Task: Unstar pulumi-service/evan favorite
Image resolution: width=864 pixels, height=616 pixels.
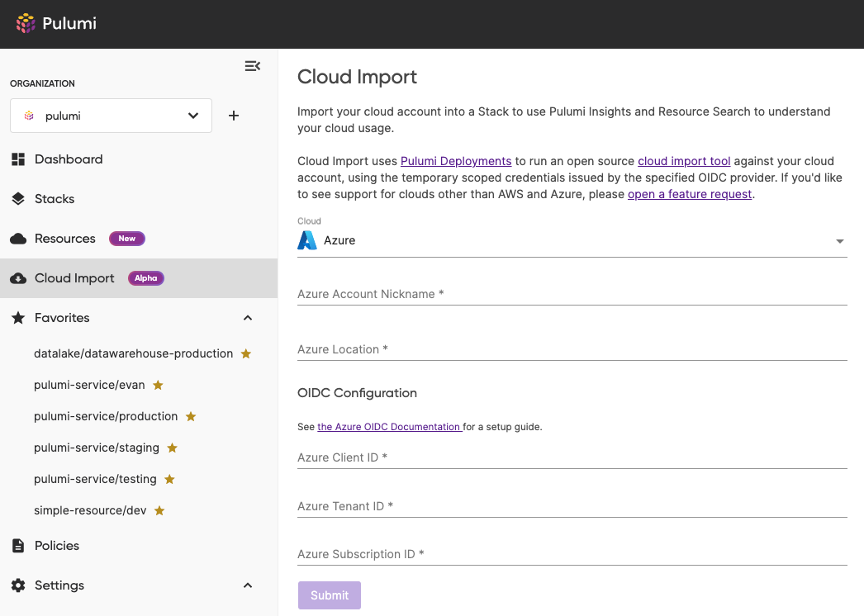Action: tap(158, 385)
